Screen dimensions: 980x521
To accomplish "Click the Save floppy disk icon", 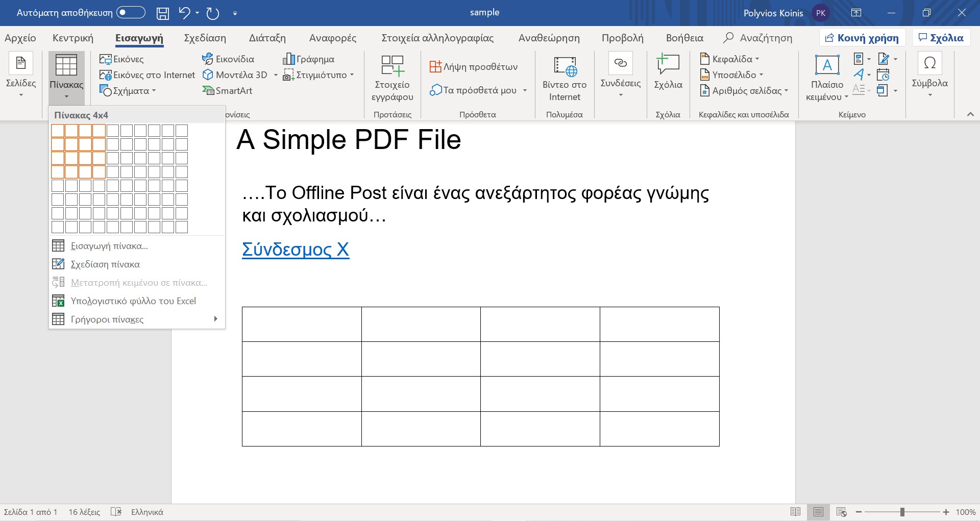I will 162,13.
